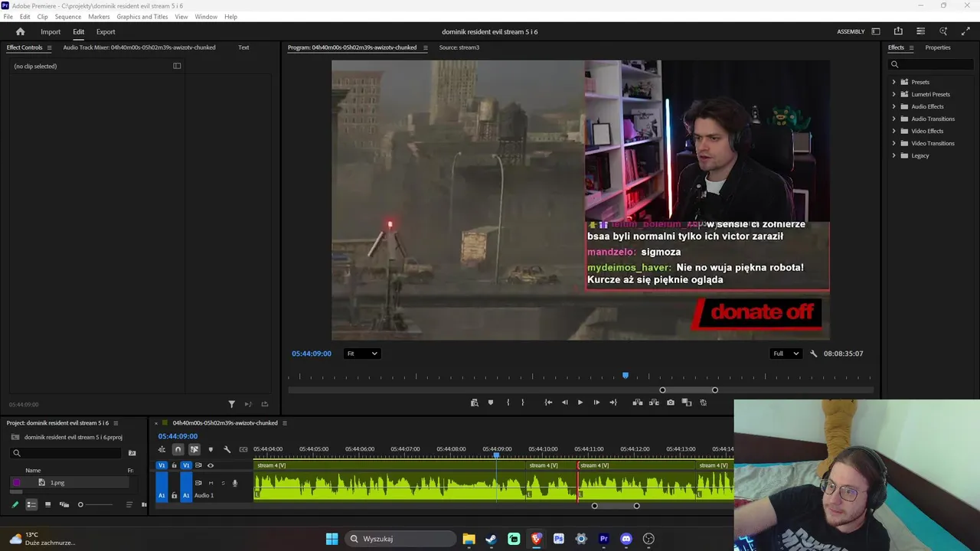The image size is (980, 551).
Task: Switch Project panel to icon view
Action: tap(47, 504)
